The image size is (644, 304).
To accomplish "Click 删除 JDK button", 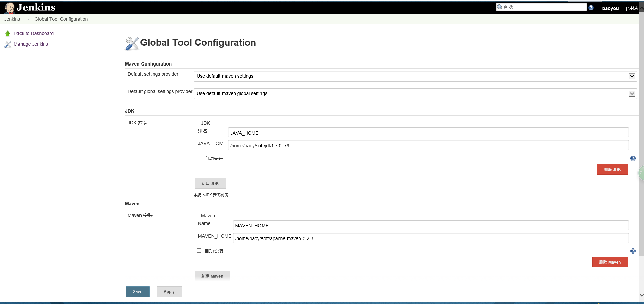I will click(x=612, y=169).
